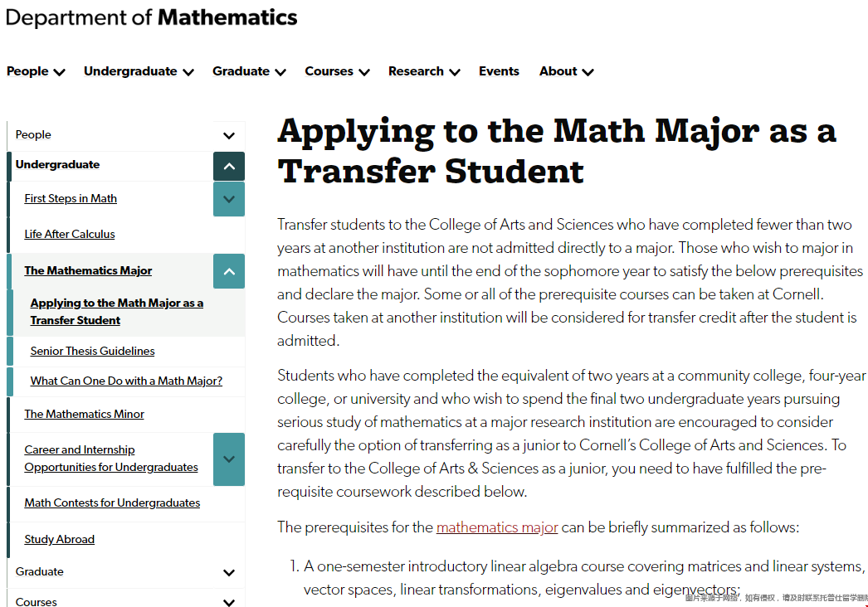Open the About top navigation menu
Viewport: 868px width, 607px height.
(566, 71)
